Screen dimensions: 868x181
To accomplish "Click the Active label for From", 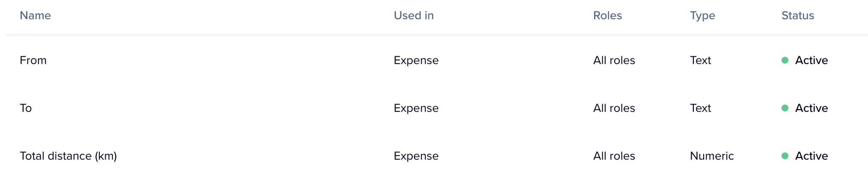I will (x=811, y=60).
